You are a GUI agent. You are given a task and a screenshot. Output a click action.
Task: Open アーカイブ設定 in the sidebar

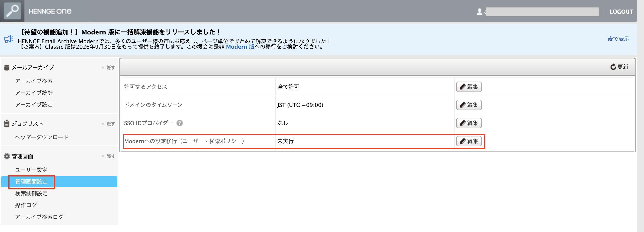tap(34, 104)
